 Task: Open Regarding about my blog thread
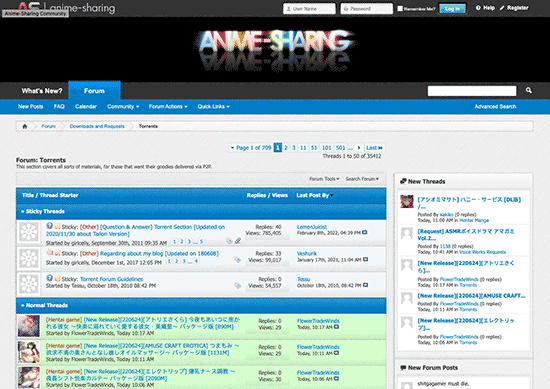(159, 253)
